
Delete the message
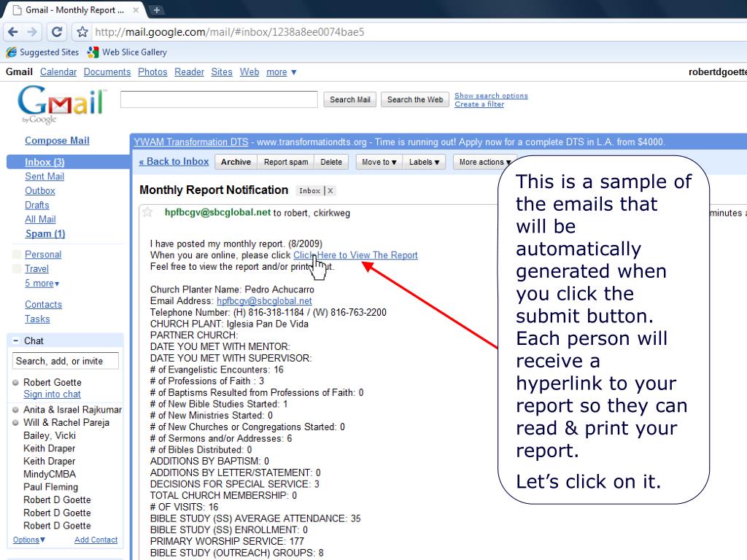coord(331,162)
